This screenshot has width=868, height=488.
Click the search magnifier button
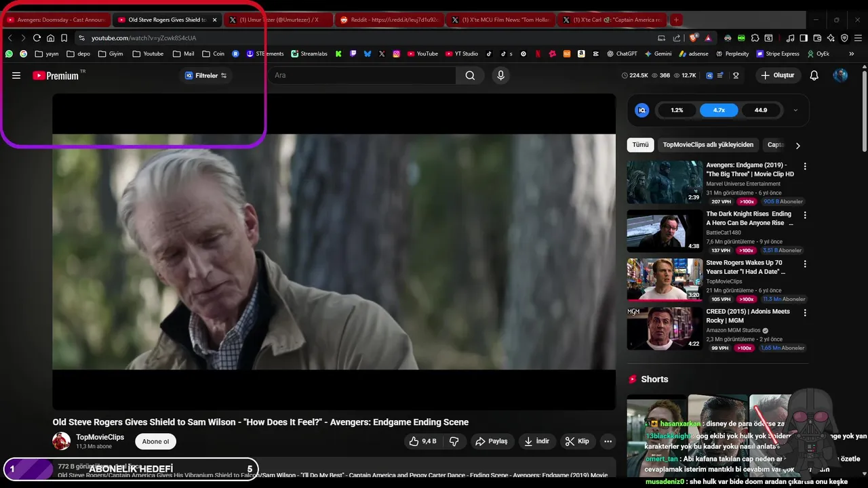click(x=470, y=75)
